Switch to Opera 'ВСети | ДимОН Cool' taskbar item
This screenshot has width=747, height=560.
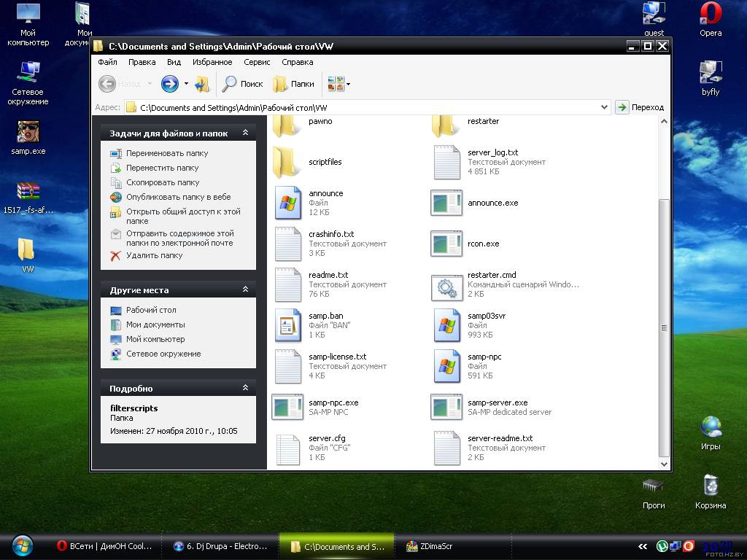(104, 546)
